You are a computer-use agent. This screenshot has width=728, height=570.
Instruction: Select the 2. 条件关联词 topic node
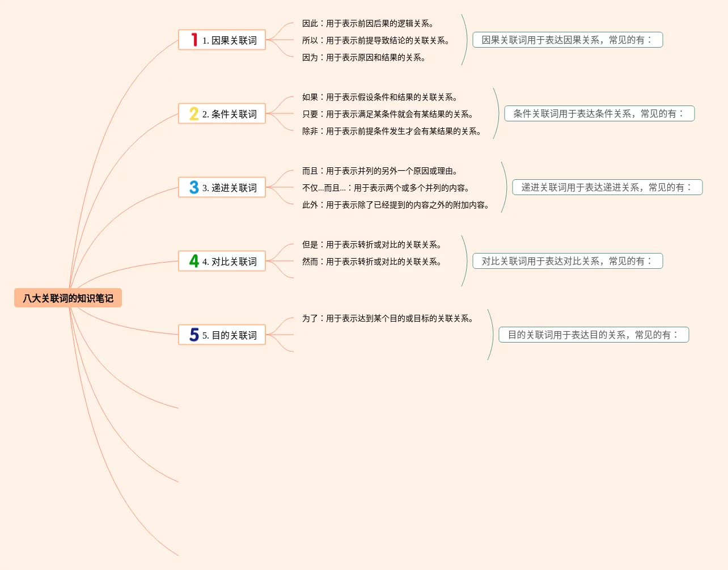pyautogui.click(x=229, y=114)
